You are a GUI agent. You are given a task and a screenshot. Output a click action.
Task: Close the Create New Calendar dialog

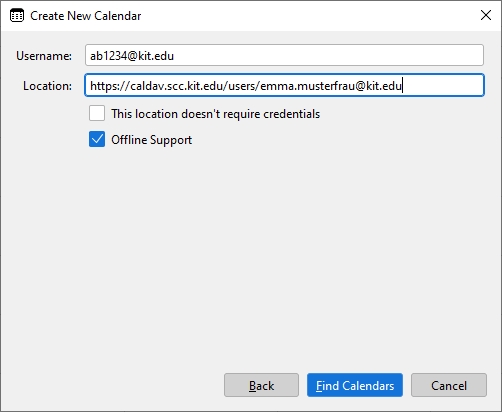tap(486, 15)
